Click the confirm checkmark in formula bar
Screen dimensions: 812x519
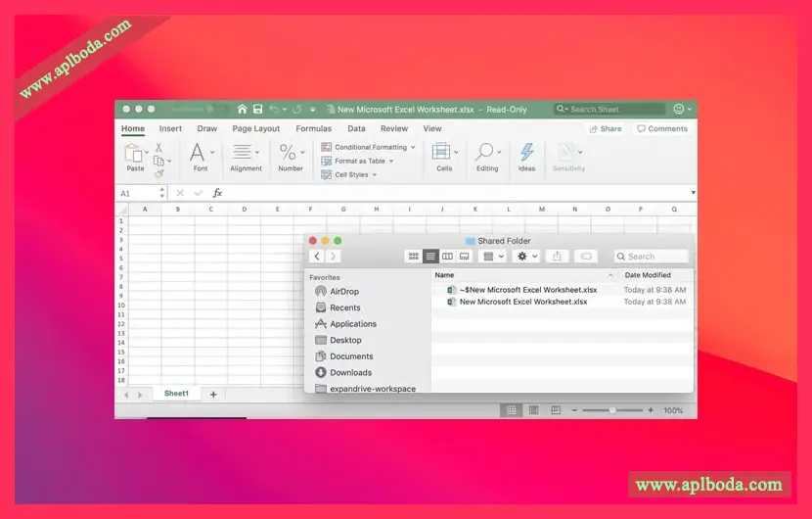[x=198, y=193]
